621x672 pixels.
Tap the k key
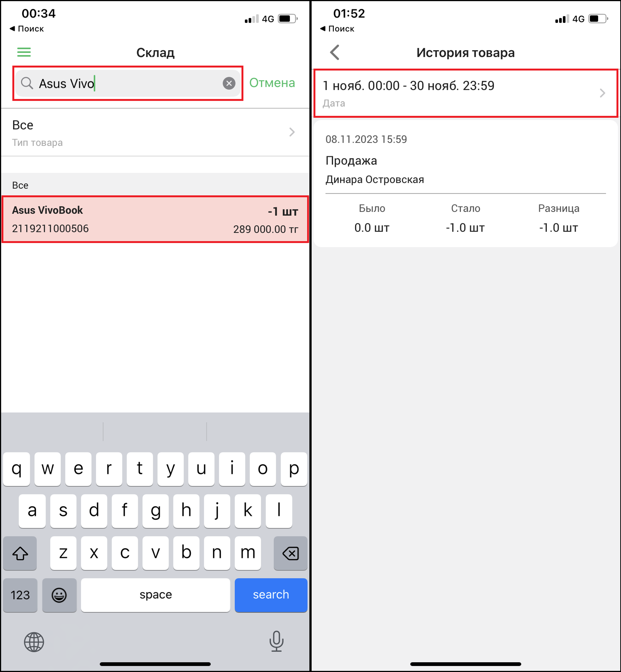point(247,511)
